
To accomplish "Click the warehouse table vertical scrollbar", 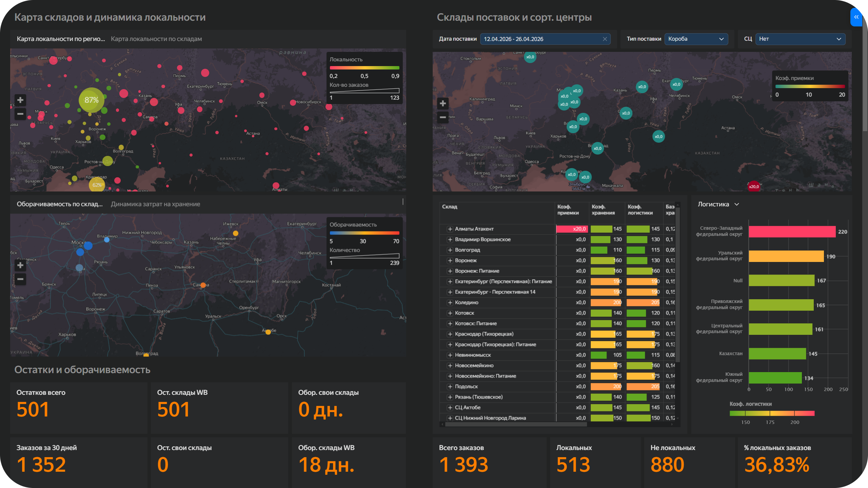I will (x=677, y=285).
